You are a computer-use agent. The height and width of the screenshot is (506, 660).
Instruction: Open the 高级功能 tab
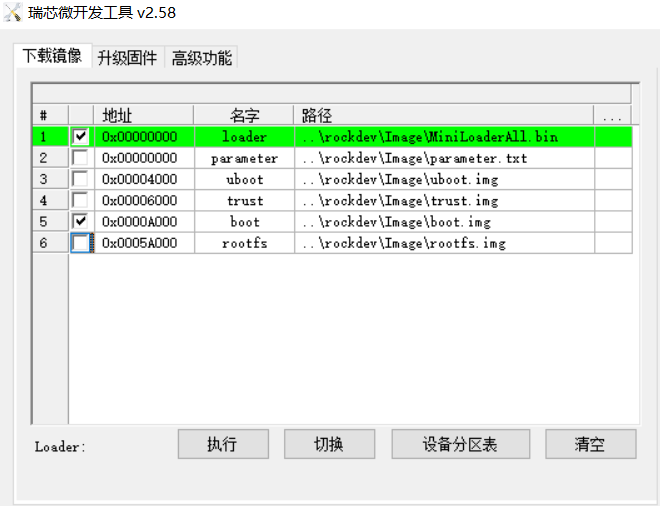(201, 58)
